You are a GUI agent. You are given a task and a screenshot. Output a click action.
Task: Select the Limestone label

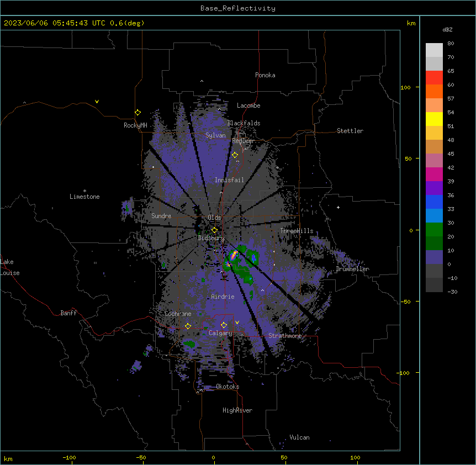tap(84, 197)
